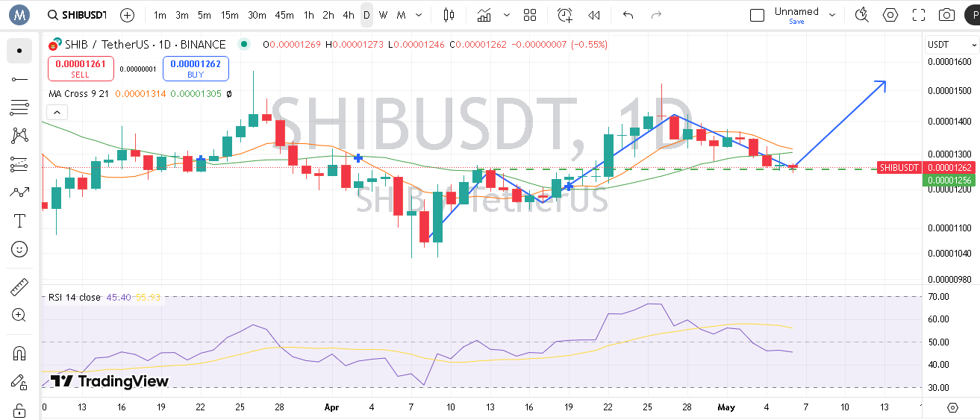Add a symbol to compare with plus icon
The height and width of the screenshot is (420, 980).
128,15
